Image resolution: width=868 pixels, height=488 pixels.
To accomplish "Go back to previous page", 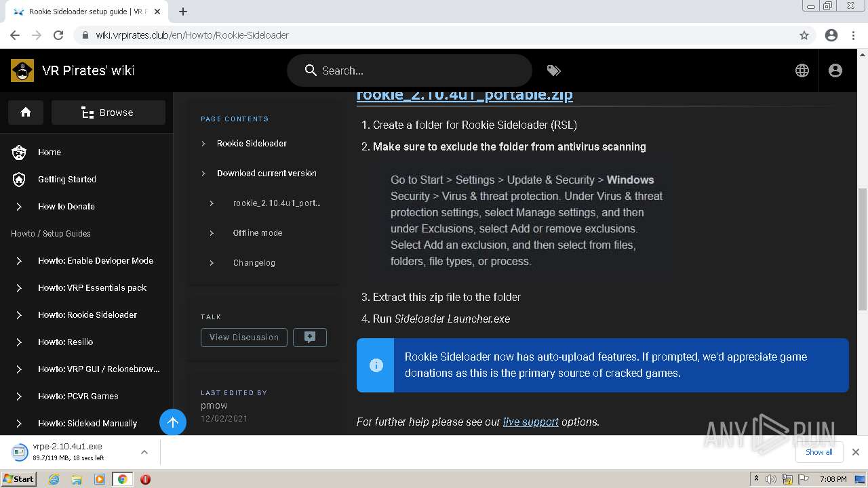I will point(15,35).
